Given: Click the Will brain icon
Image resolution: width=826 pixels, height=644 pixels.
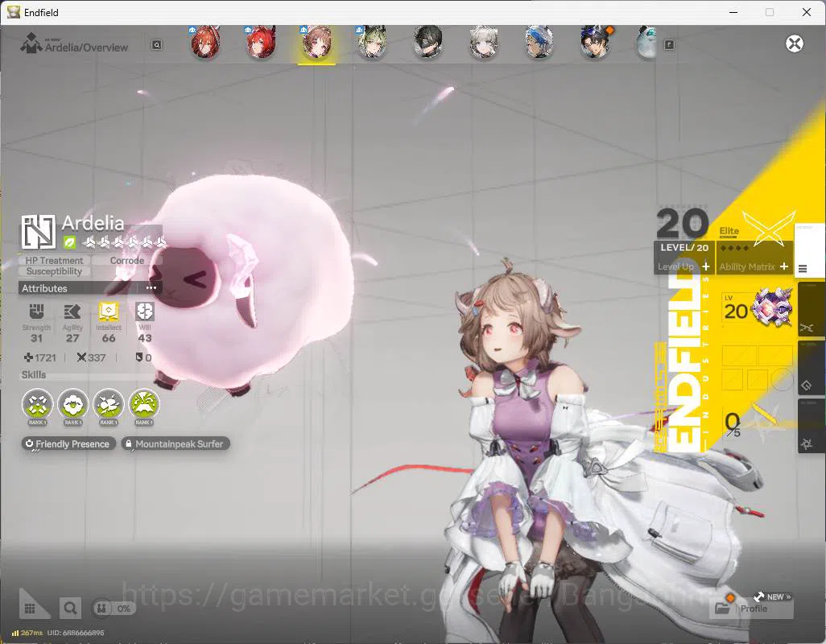Looking at the screenshot, I should [144, 312].
